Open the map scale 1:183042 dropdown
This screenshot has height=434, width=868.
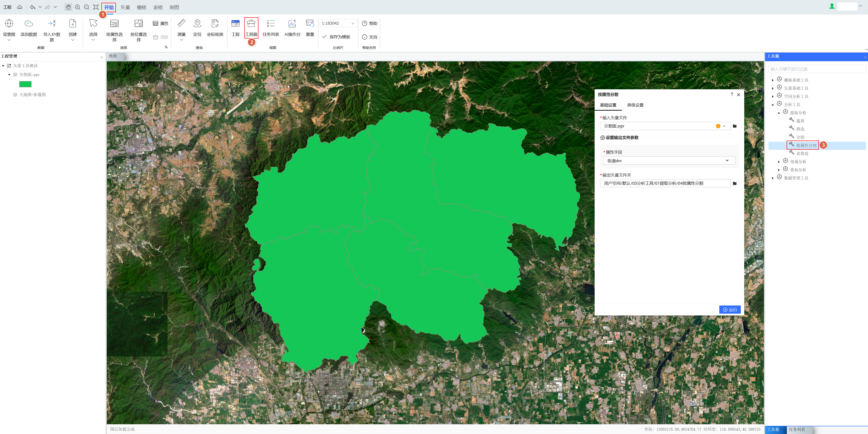(x=353, y=23)
